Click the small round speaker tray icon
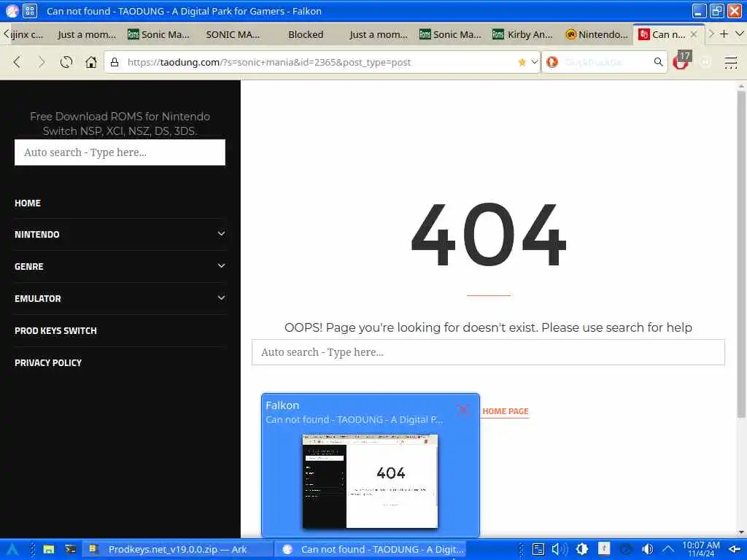Viewport: 747px width, 560px height. point(648,550)
